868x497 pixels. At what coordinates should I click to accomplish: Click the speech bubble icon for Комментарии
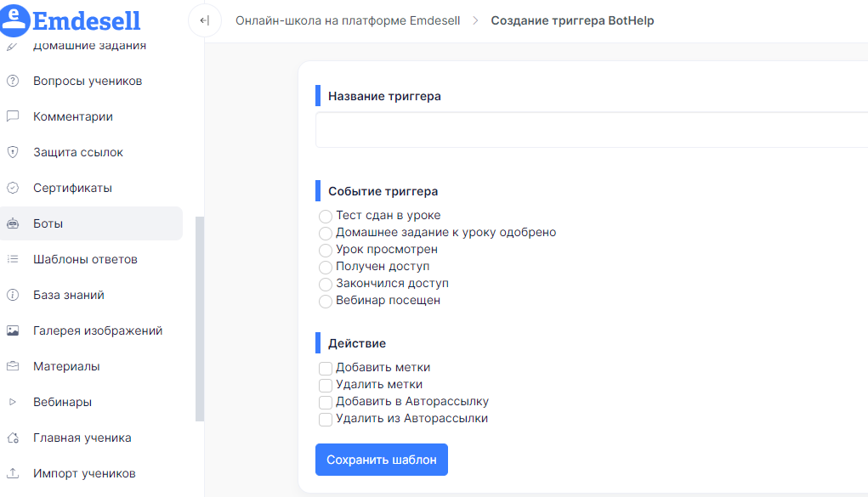tap(13, 116)
